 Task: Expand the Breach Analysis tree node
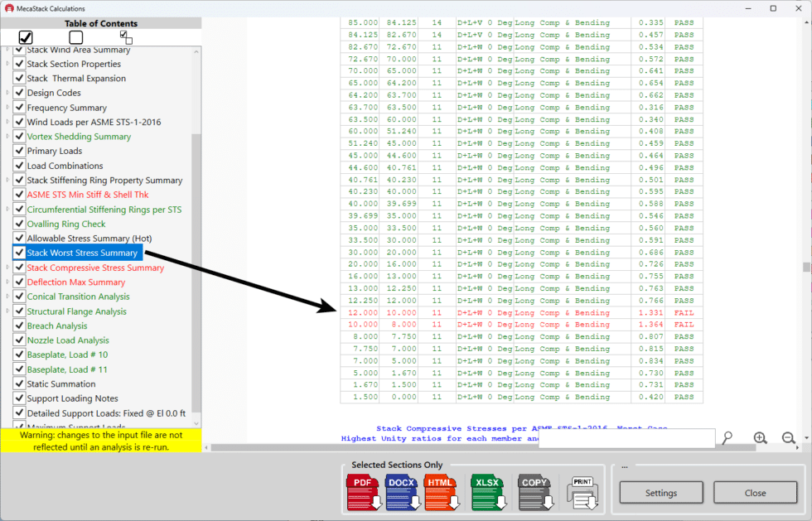[x=7, y=326]
